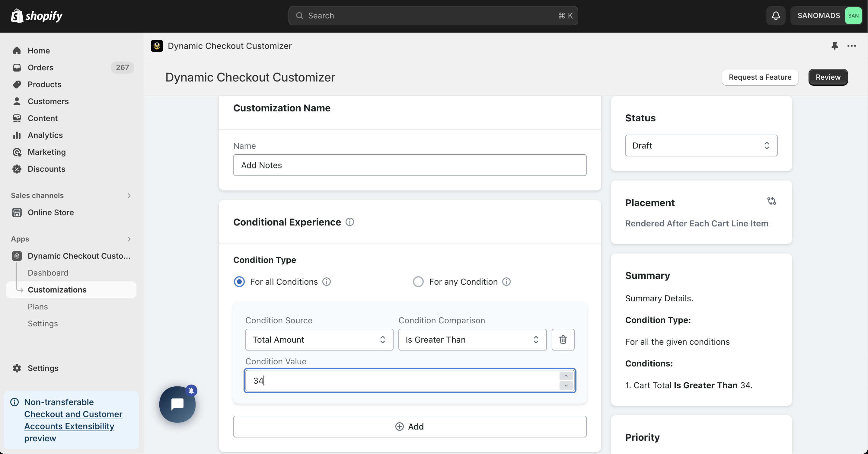
Task: Open Plans submenu item
Action: [38, 307]
